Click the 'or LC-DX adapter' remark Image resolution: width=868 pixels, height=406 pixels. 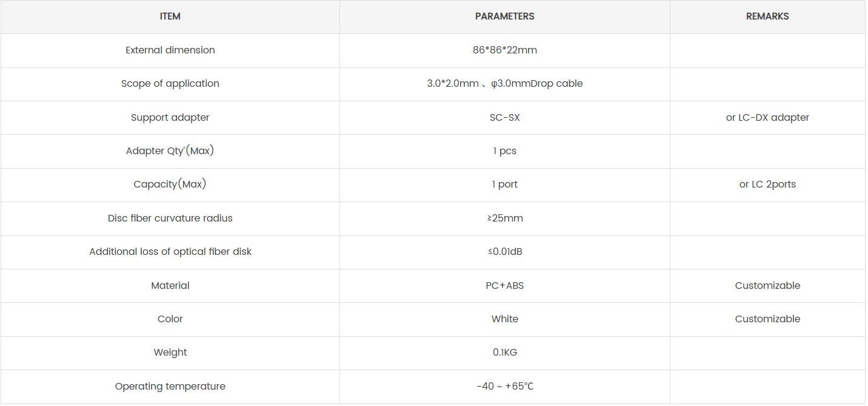(767, 118)
